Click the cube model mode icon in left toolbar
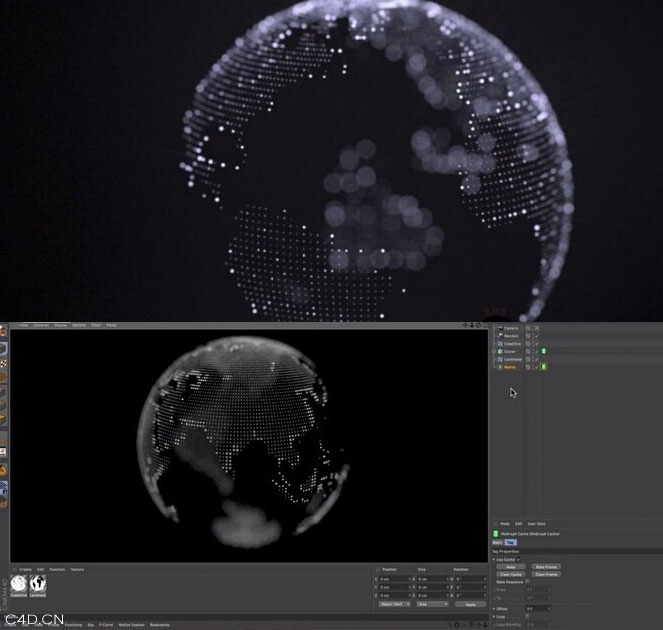Image resolution: width=663 pixels, height=630 pixels. coord(3,349)
